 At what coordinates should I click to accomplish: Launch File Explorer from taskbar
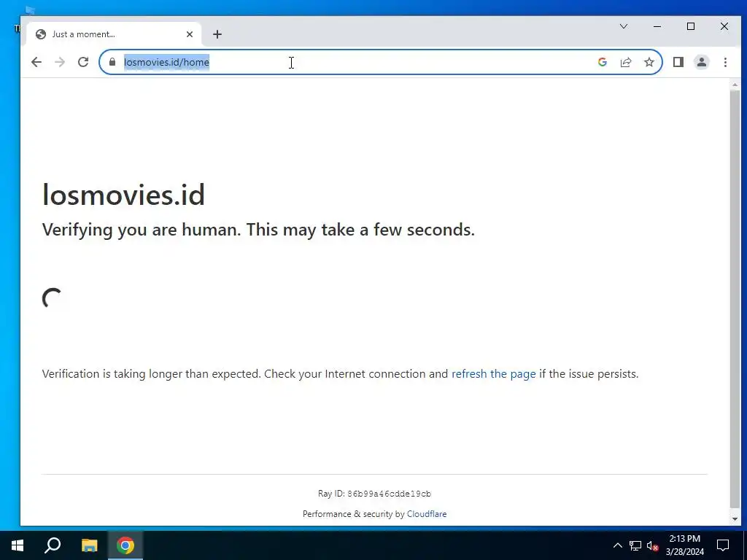89,545
